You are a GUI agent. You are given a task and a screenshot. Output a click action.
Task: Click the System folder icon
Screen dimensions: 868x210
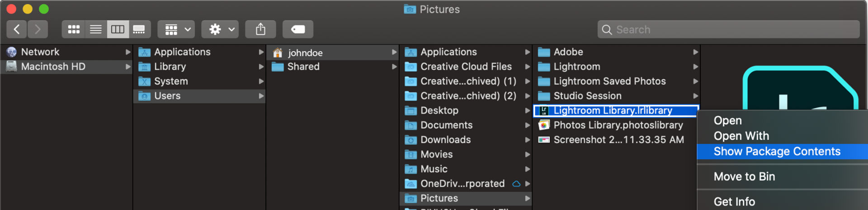tap(144, 81)
